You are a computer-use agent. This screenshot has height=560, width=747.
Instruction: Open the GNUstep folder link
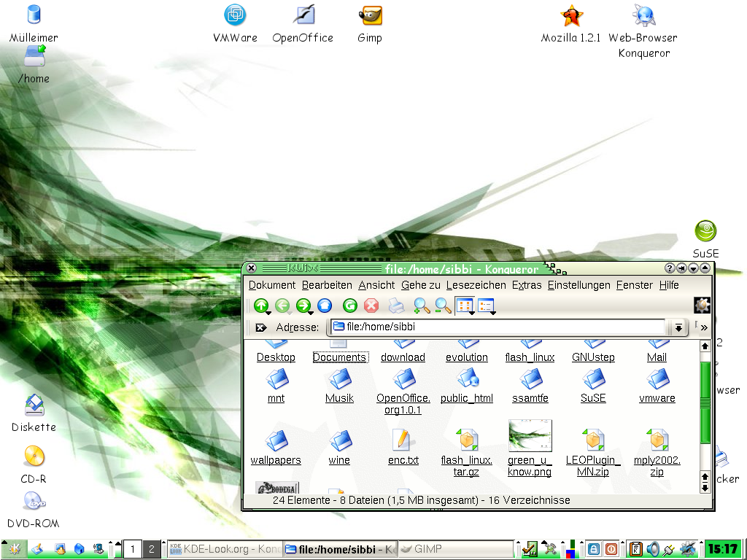coord(593,357)
